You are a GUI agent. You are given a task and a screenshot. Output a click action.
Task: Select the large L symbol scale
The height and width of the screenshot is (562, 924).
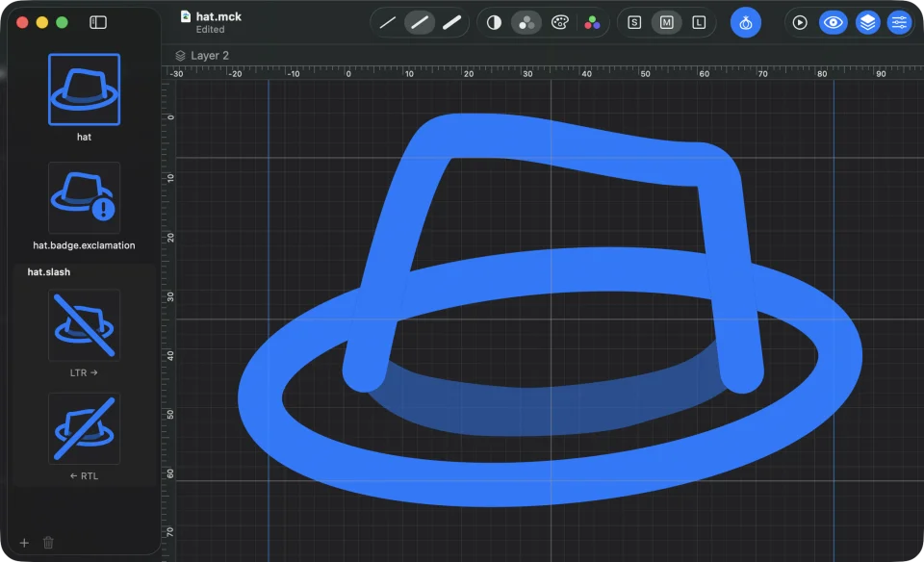(699, 23)
